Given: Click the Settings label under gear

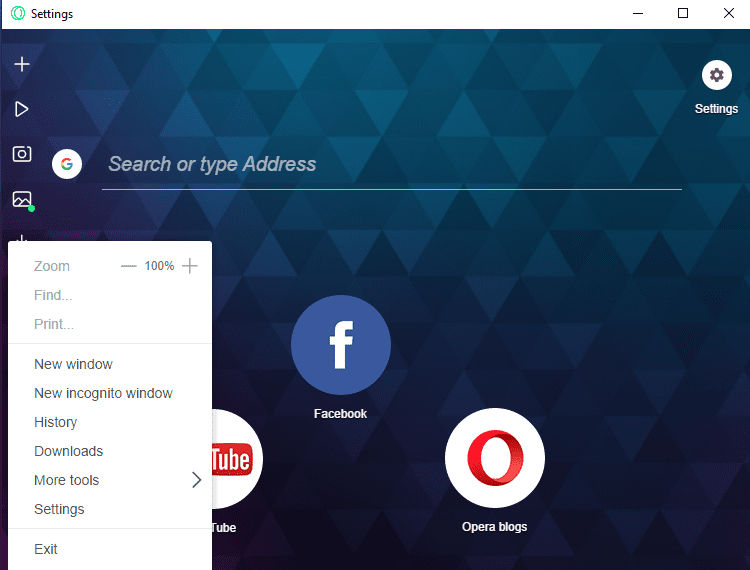Looking at the screenshot, I should 716,109.
